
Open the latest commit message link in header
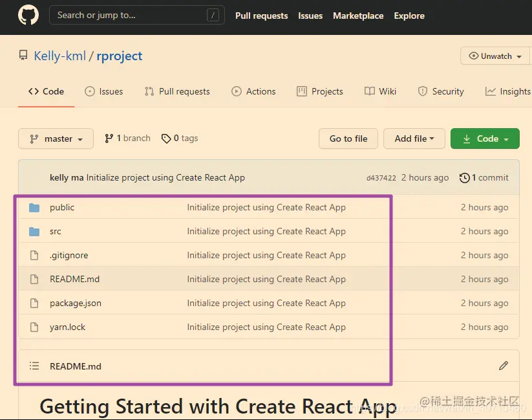(x=165, y=178)
